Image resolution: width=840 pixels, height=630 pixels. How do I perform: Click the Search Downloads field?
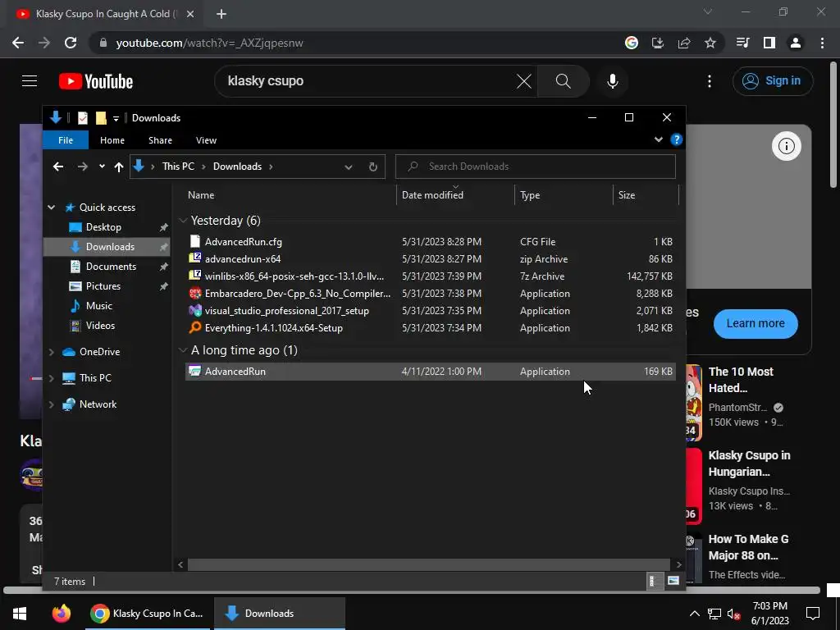pos(535,167)
